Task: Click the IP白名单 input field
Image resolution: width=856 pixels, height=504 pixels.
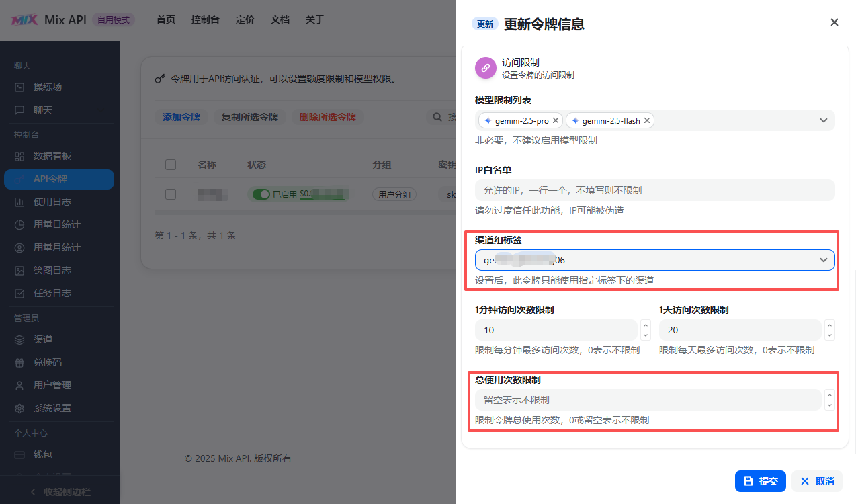Action: coord(654,190)
